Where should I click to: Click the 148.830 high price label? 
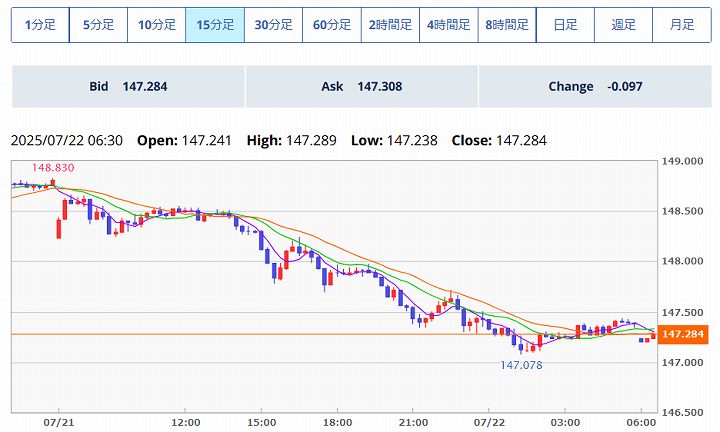(53, 168)
